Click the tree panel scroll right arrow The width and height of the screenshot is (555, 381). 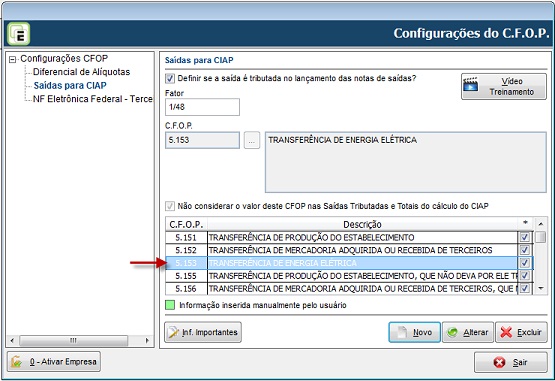point(148,341)
